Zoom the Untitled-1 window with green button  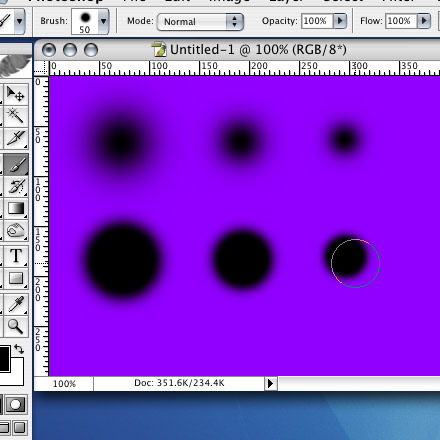tap(91, 50)
